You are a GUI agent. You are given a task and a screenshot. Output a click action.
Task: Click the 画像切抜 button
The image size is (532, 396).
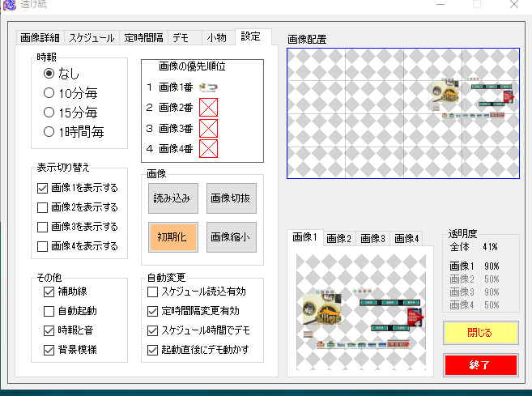tap(232, 198)
